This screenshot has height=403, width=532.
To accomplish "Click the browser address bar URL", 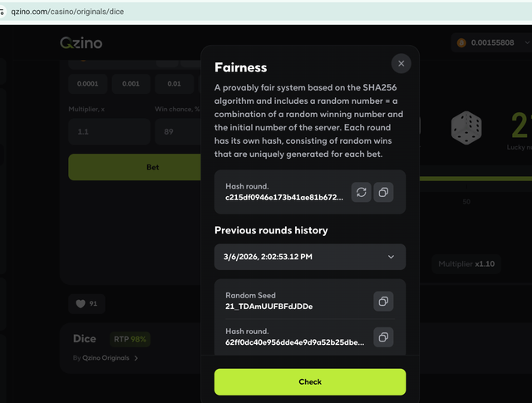I will [67, 12].
